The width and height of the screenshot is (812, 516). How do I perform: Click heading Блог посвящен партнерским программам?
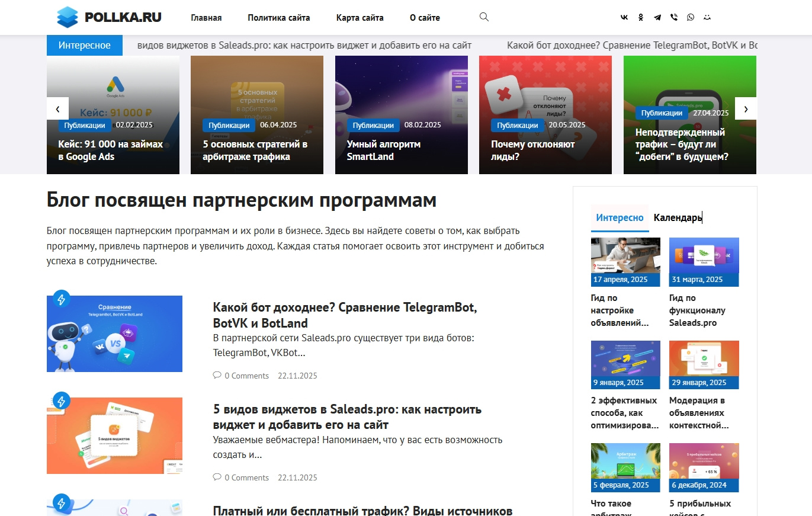[x=242, y=200]
